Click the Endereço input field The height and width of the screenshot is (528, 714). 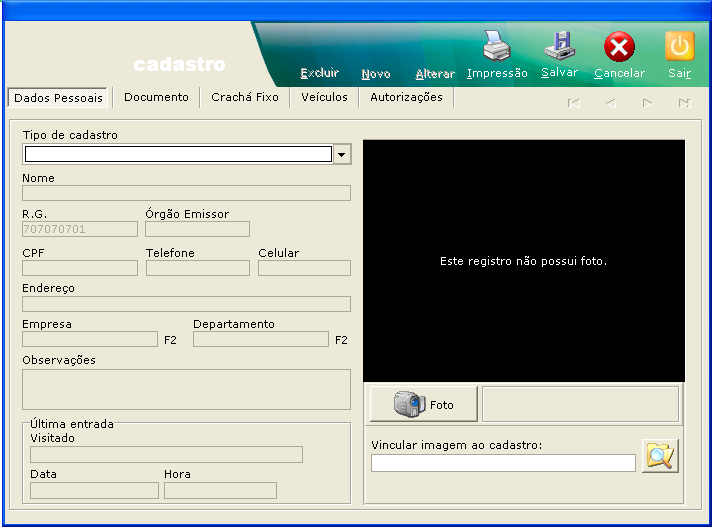(x=186, y=304)
